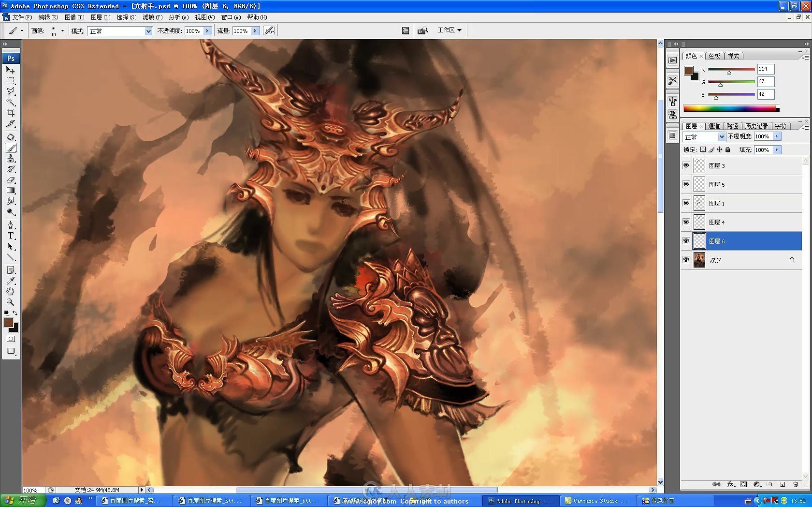Open brush 不透明度 slider arrow in options bar

pos(207,30)
